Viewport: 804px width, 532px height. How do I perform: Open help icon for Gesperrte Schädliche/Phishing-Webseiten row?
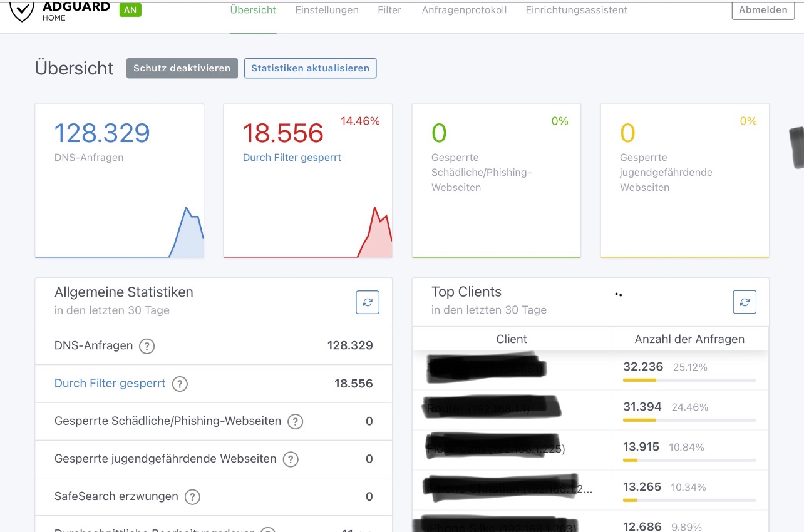pos(295,422)
